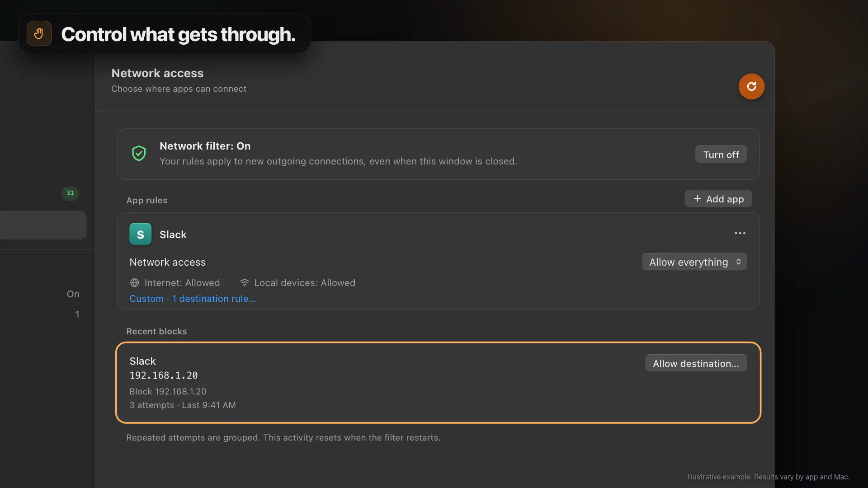The height and width of the screenshot is (488, 868).
Task: Click the orange refresh icon button
Action: [x=751, y=86]
